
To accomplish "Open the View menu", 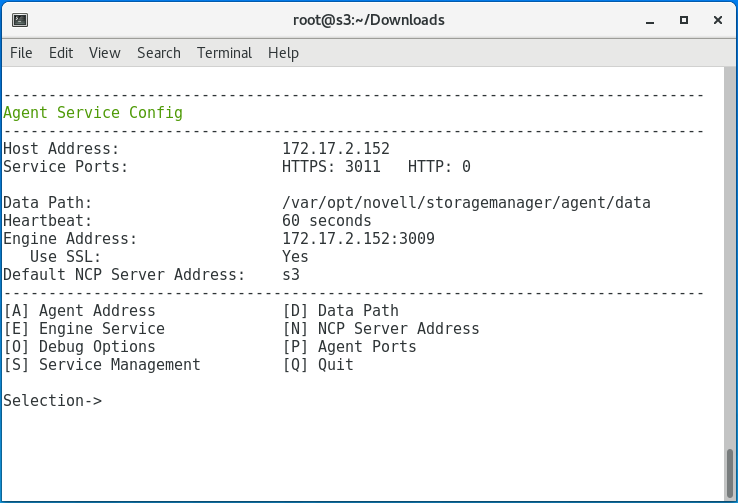I will [104, 53].
